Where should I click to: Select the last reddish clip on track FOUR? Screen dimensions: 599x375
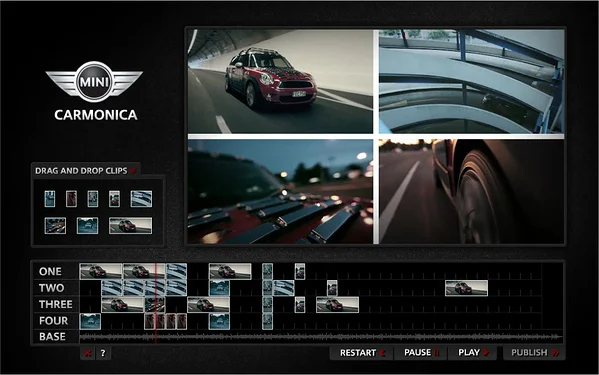tap(182, 322)
